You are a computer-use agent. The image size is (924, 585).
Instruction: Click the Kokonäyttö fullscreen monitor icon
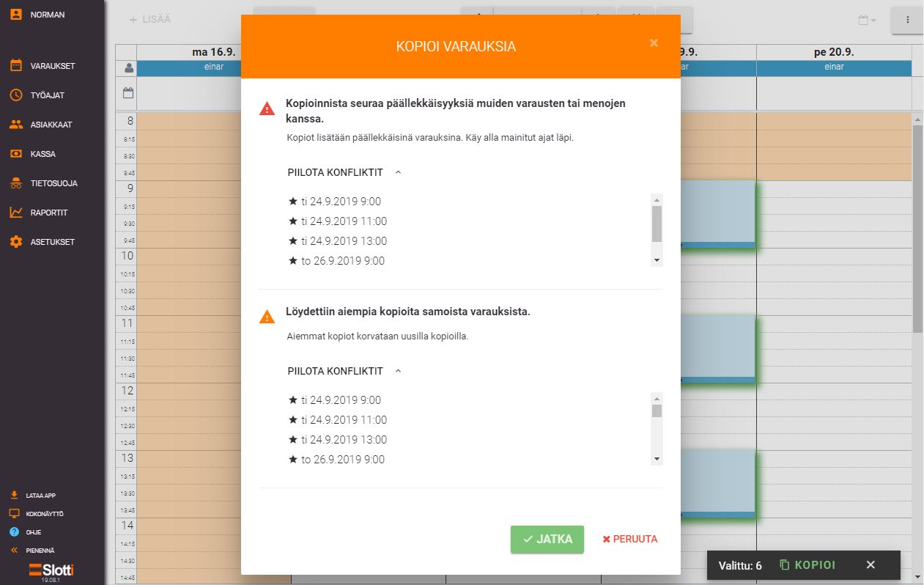pyautogui.click(x=14, y=513)
